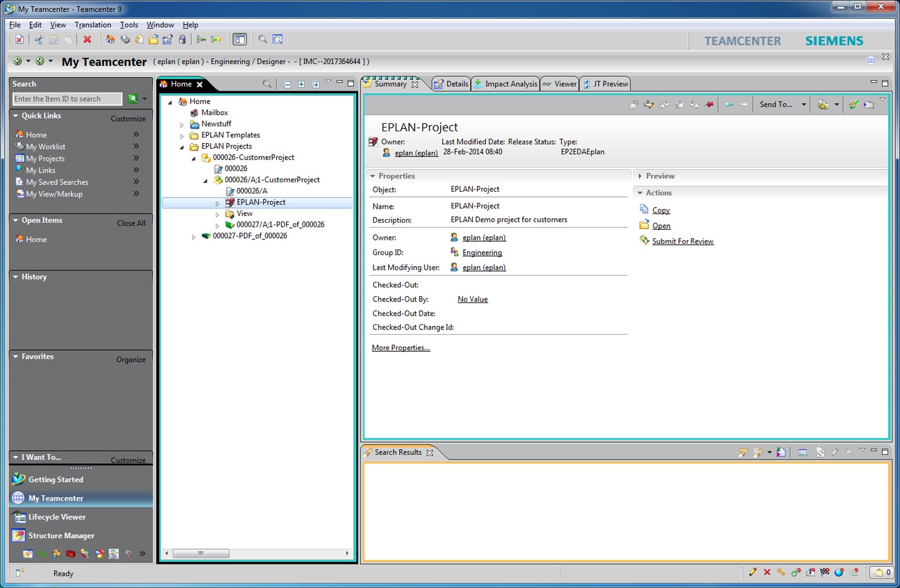Open the Getting Started perspective
The height and width of the screenshot is (588, 900).
point(56,480)
